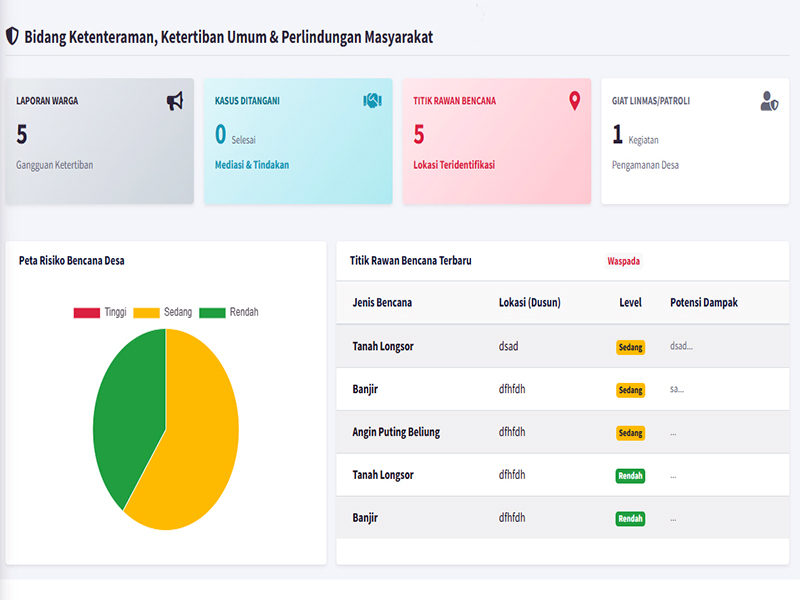Click the Waspada status label
This screenshot has height=600, width=800.
(x=623, y=261)
